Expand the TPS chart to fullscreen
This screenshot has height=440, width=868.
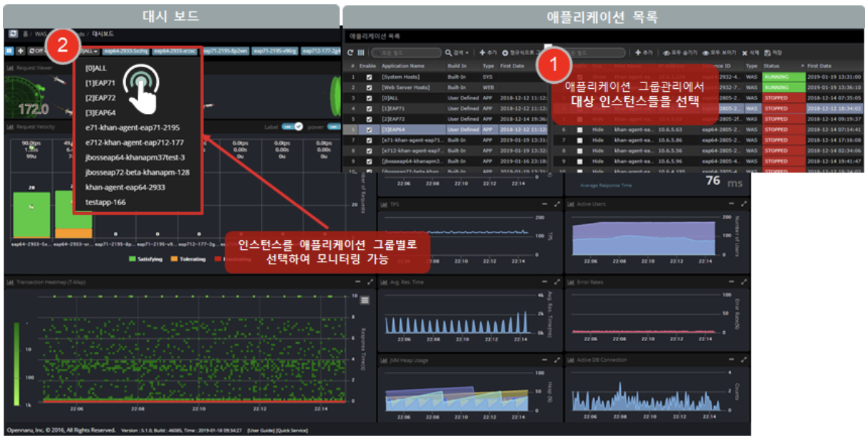tap(557, 204)
